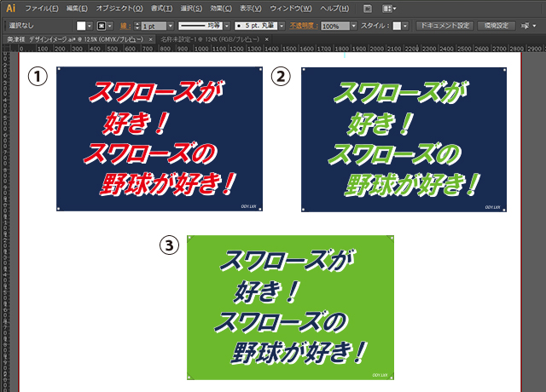Open the ヘルプ(H) menu

click(x=334, y=9)
